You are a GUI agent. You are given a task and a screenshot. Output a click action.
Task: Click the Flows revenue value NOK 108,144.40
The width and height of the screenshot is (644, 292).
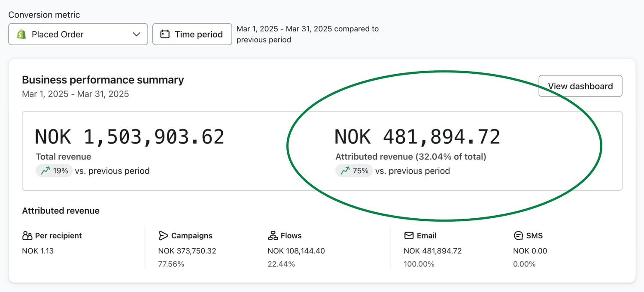296,251
